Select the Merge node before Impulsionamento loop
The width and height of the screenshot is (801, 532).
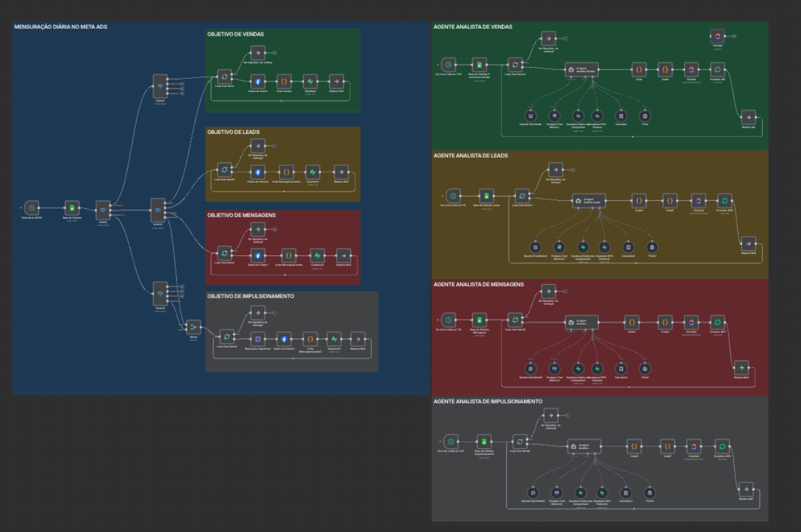tap(193, 327)
